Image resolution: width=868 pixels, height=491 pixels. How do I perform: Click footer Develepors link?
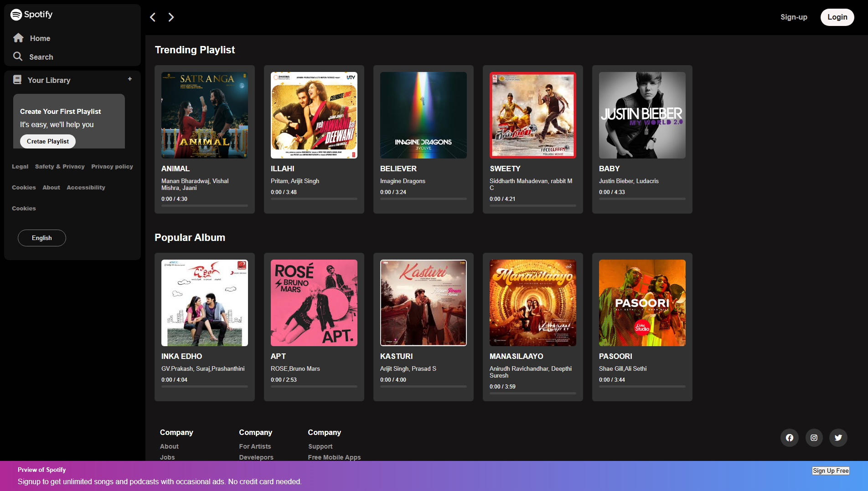pos(256,457)
